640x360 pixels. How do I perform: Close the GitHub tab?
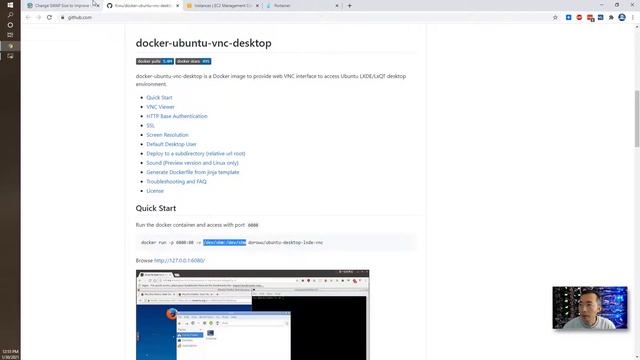(x=178, y=6)
